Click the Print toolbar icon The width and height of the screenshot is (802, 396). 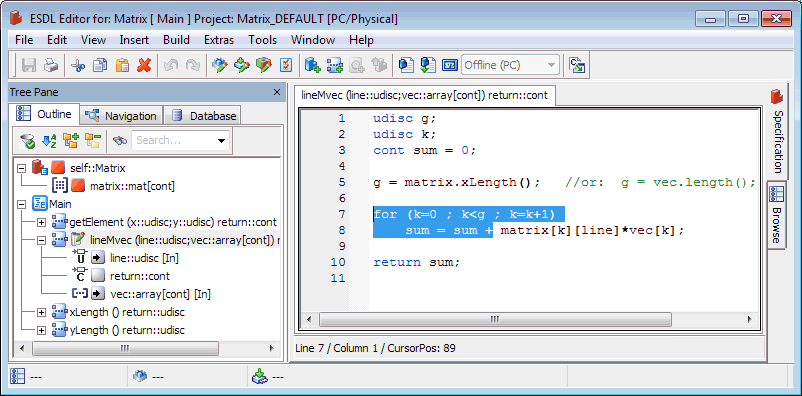click(51, 65)
